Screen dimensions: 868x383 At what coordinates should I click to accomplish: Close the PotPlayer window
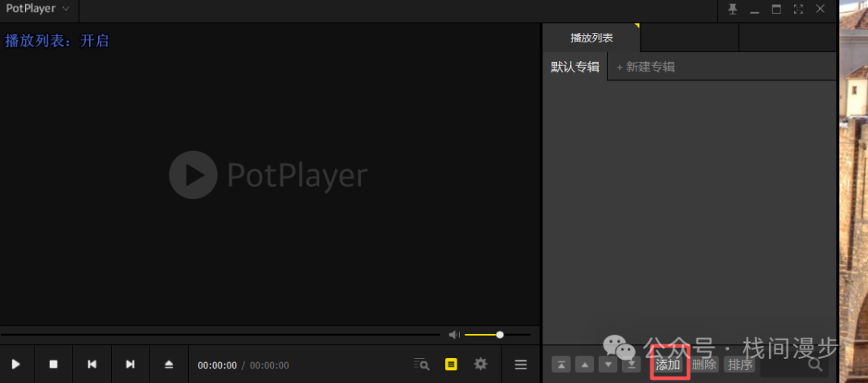click(x=820, y=9)
